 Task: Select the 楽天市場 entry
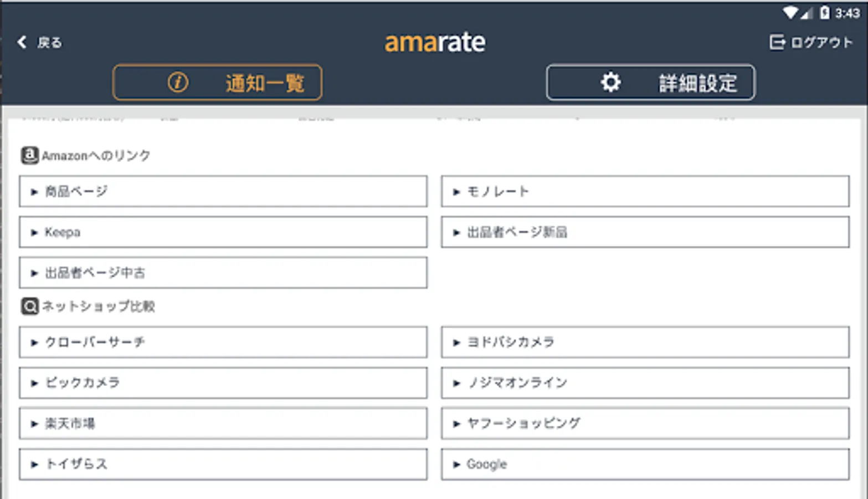pos(222,423)
